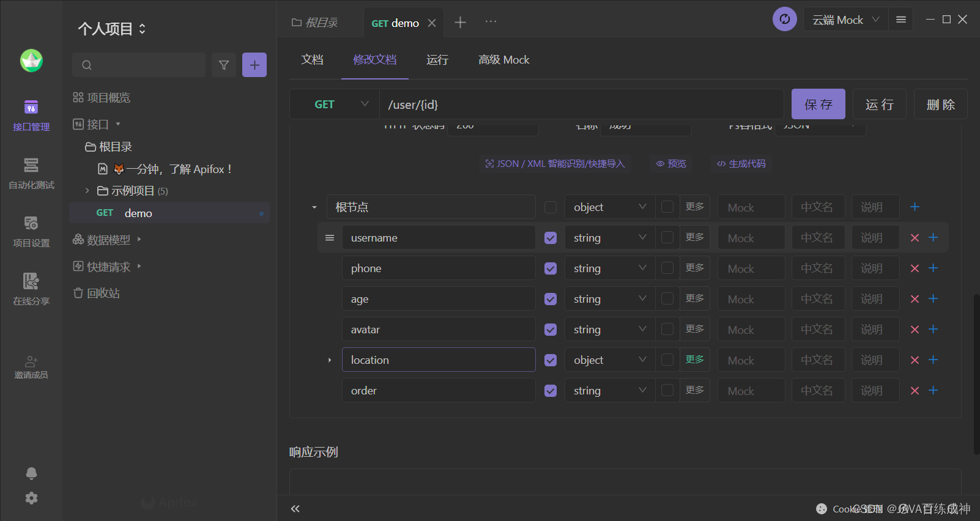
Task: Open a new tab with plus icon
Action: tap(461, 23)
